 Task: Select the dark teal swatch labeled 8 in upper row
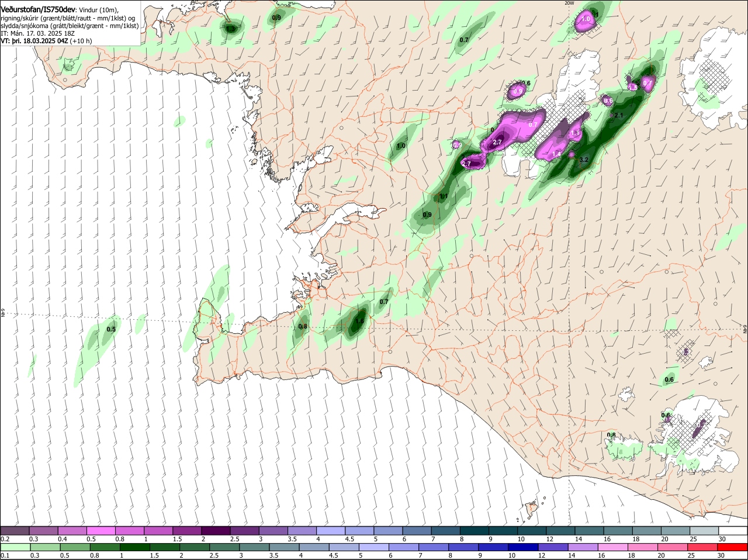[475, 531]
